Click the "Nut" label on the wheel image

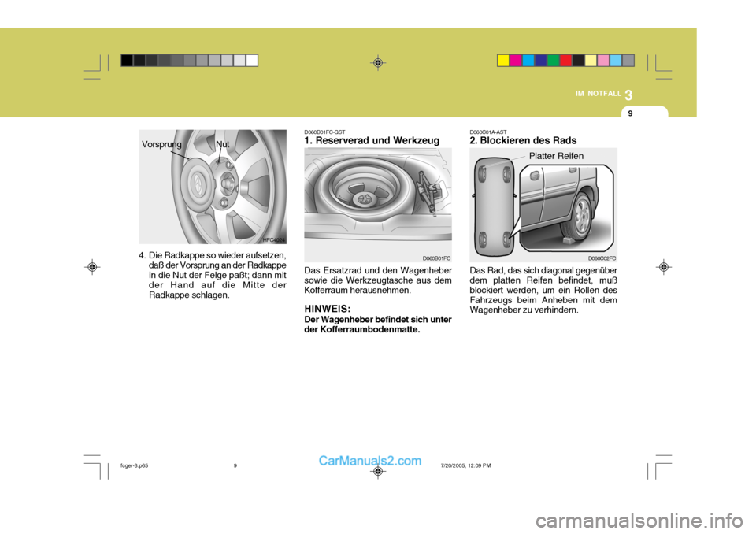click(x=223, y=144)
